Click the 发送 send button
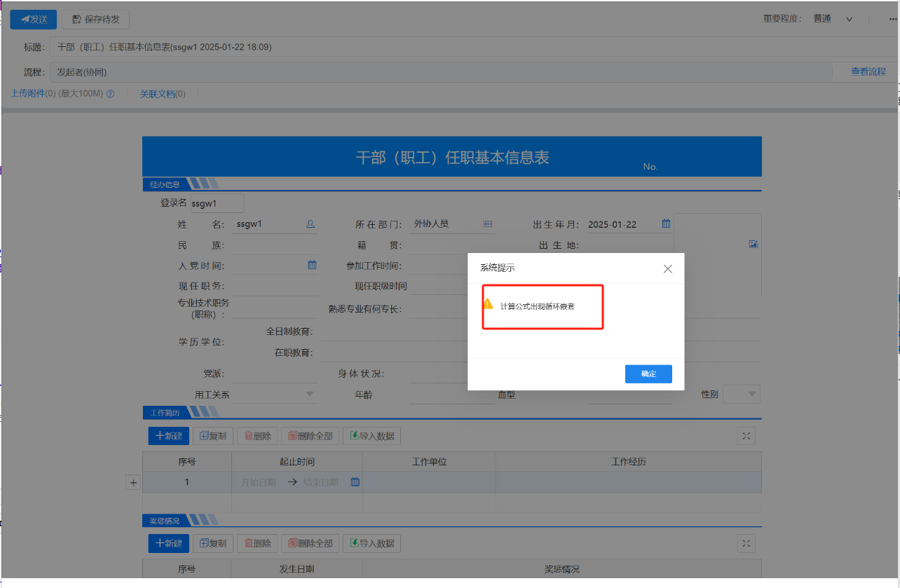The height and width of the screenshot is (588, 900). tap(34, 20)
